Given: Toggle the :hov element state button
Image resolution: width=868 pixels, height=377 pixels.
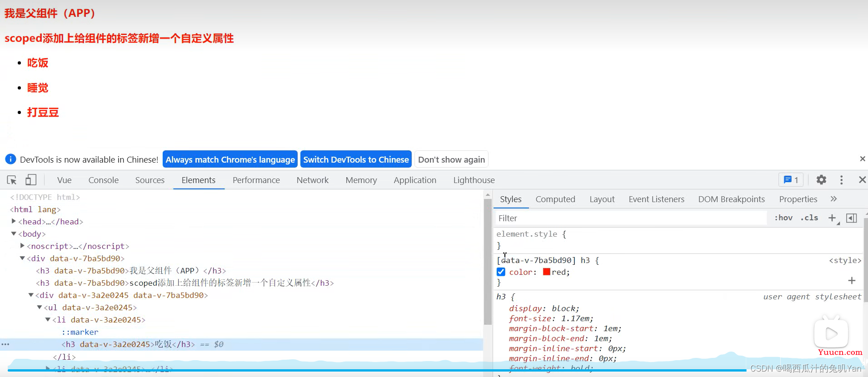Looking at the screenshot, I should click(783, 218).
